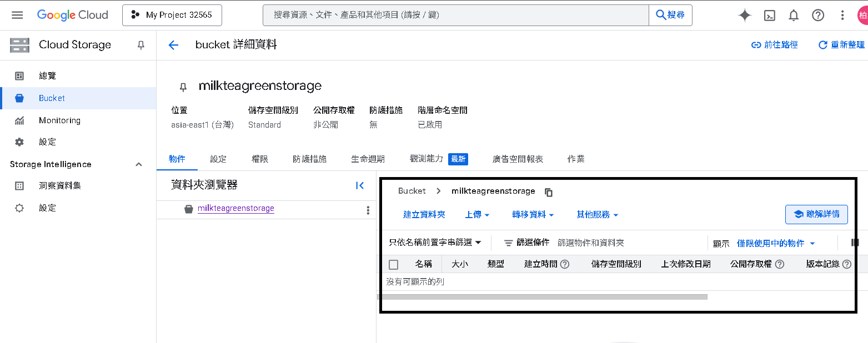The width and height of the screenshot is (868, 343).
Task: Open the main navigation hamburger menu
Action: point(17,15)
